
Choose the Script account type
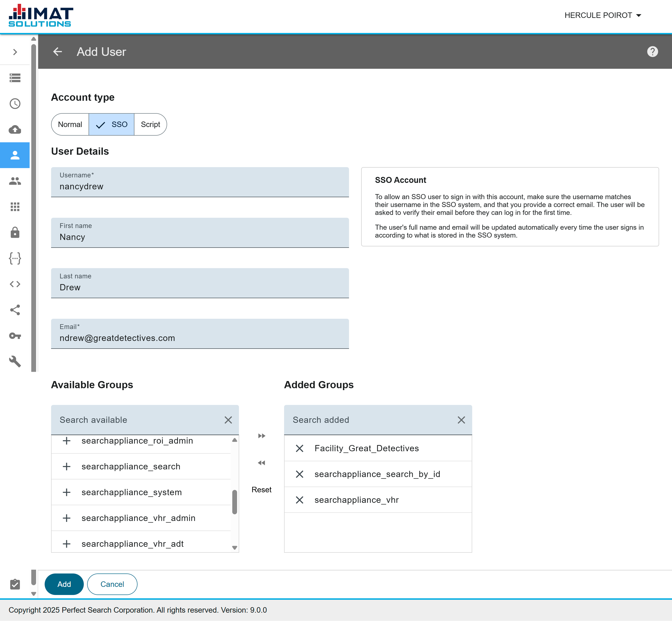click(150, 124)
